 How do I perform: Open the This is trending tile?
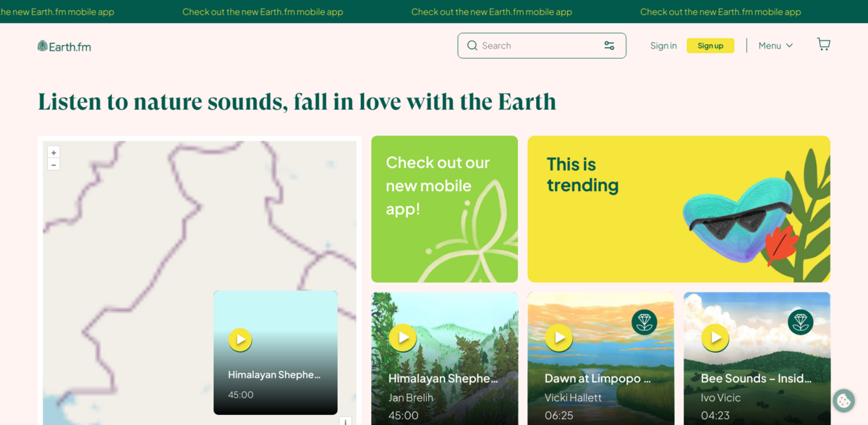(x=678, y=209)
